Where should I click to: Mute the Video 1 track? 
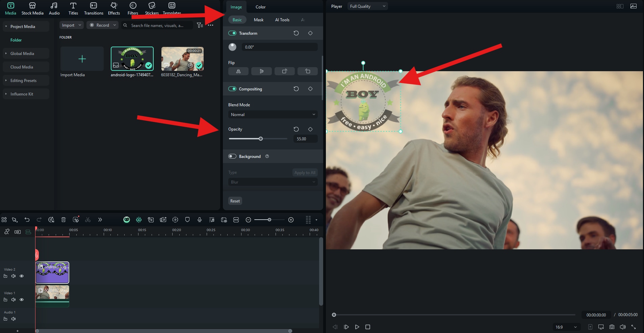14,300
